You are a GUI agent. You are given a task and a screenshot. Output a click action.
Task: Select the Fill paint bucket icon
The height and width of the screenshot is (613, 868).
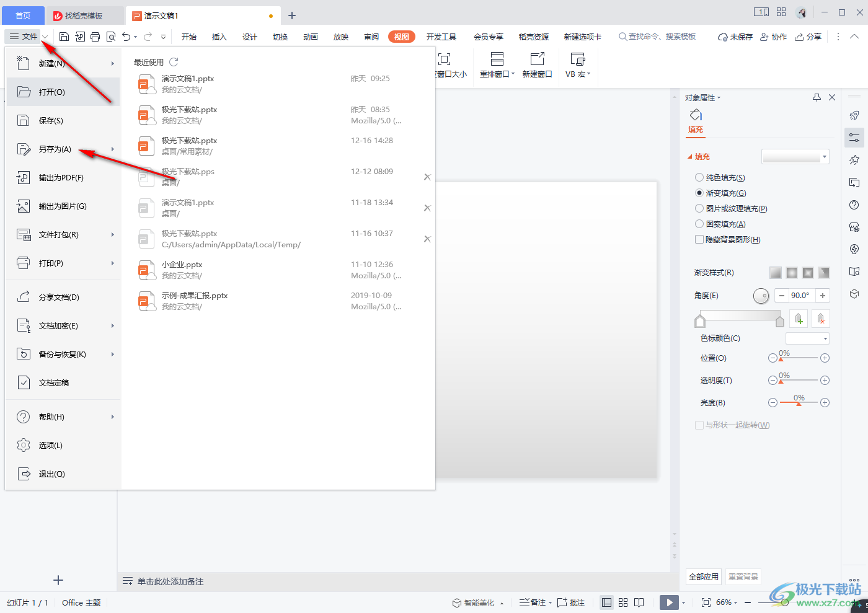click(696, 115)
